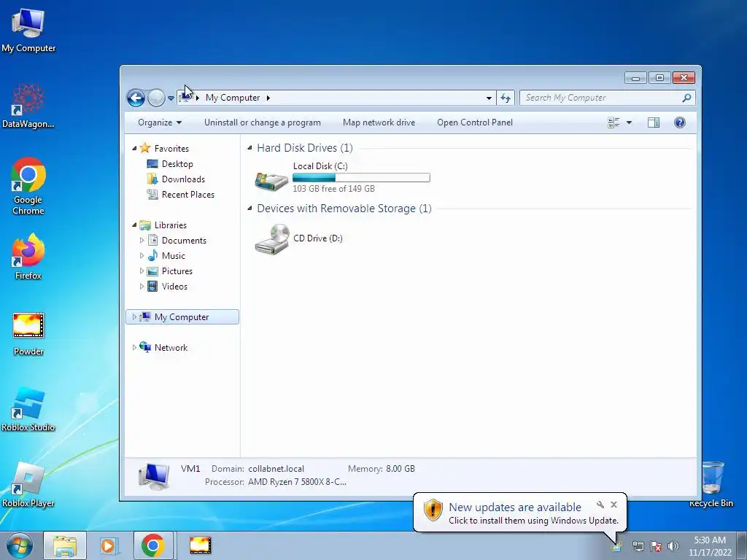Change the view with the views icon
Image resolution: width=747 pixels, height=560 pixels.
[614, 122]
